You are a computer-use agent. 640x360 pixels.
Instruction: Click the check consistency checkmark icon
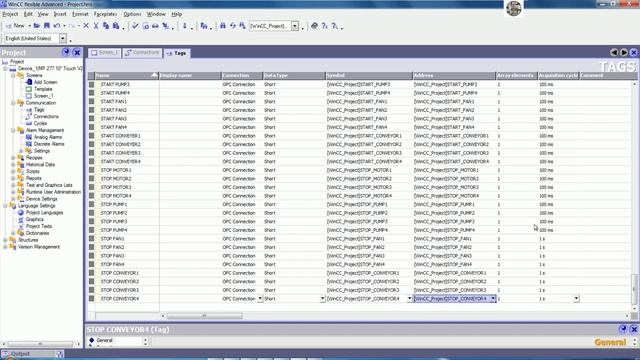135,26
